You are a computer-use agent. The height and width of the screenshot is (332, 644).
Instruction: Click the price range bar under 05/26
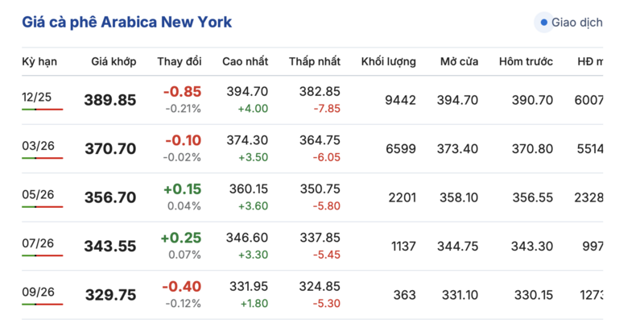point(42,207)
